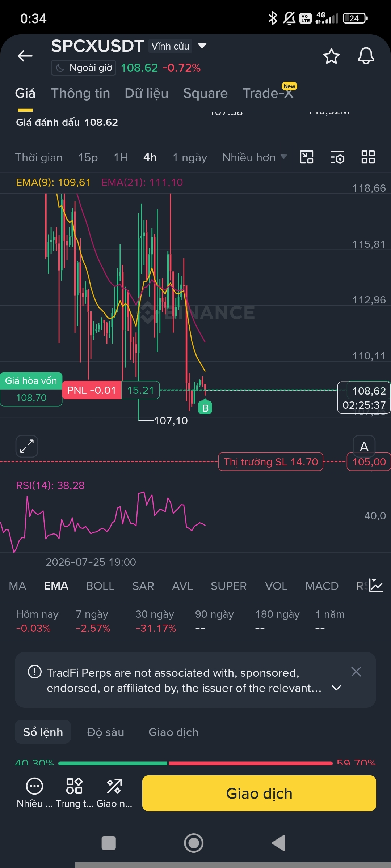Open chart indicator settings icon
Screen dimensions: 391x868
click(x=337, y=157)
